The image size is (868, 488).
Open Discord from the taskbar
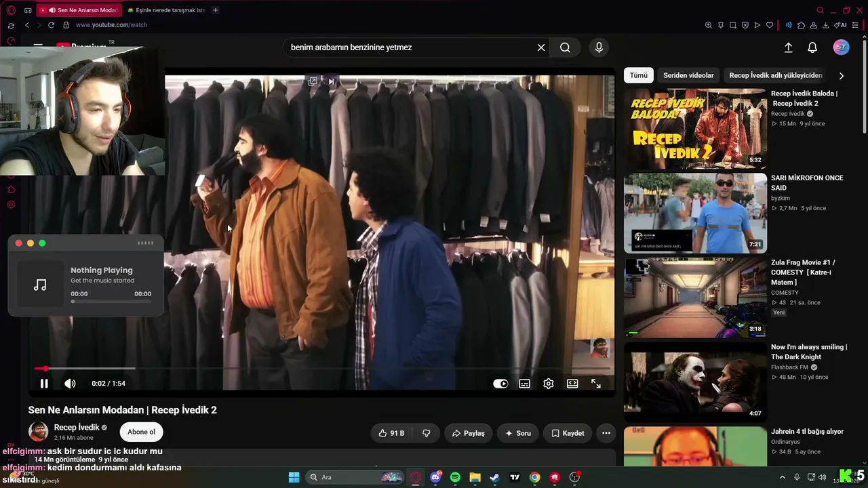435,477
